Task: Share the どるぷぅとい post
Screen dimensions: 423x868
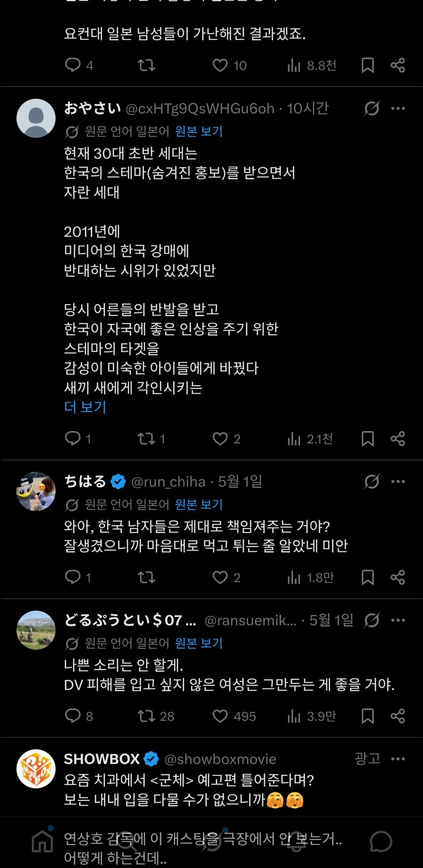Action: pos(398,716)
